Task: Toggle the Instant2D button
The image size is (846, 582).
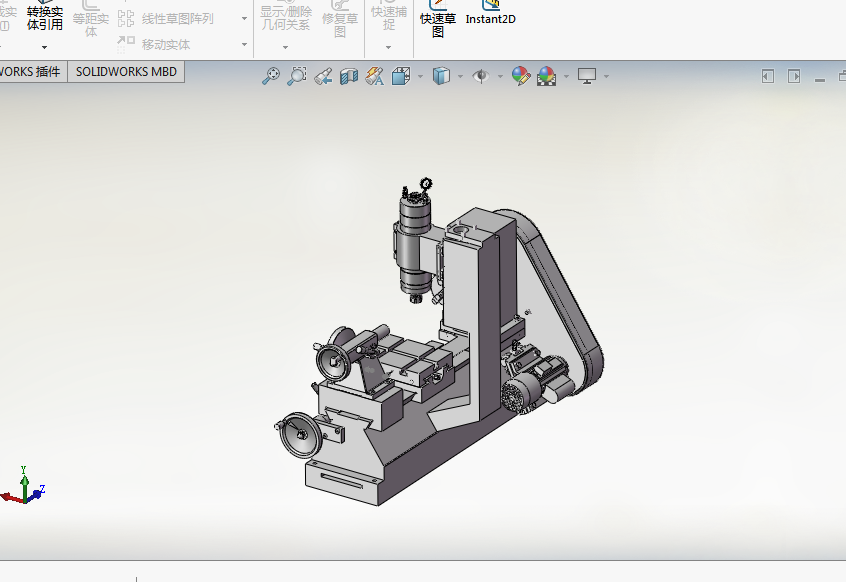Action: (490, 13)
